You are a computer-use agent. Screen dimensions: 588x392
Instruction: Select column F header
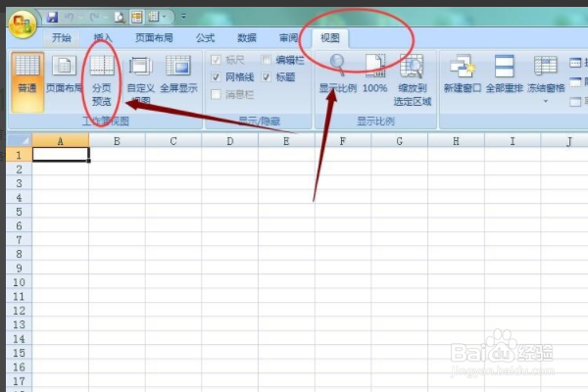click(x=343, y=141)
